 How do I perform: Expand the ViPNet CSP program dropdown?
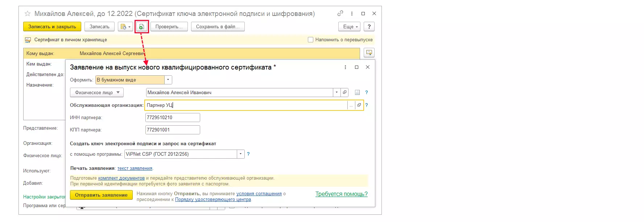[241, 154]
